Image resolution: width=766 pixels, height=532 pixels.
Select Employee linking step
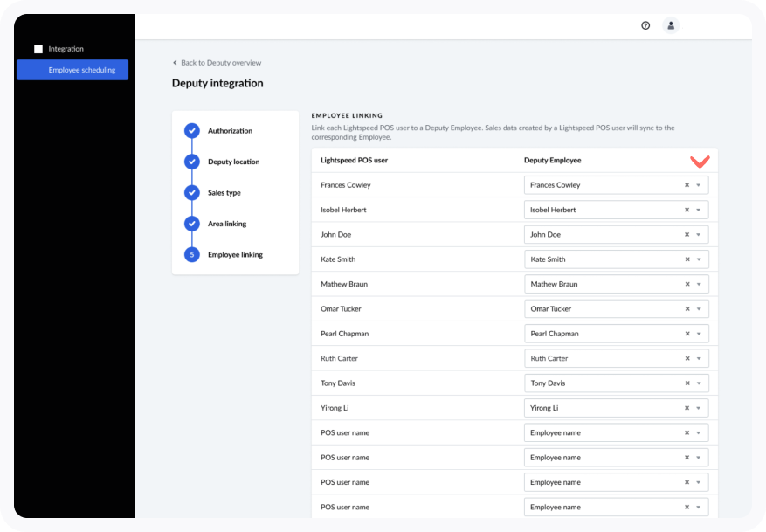click(235, 254)
